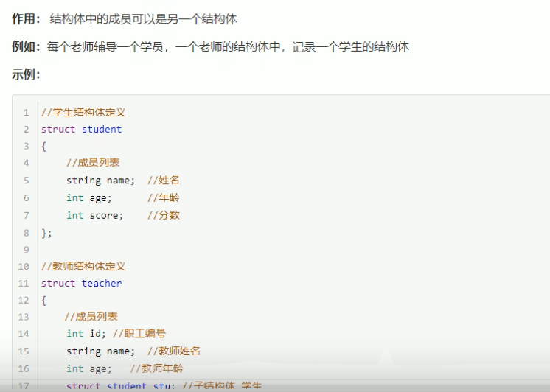Click the sentence starting '每个老师辅导一个学员'
This screenshot has height=392, width=550.
(x=228, y=46)
